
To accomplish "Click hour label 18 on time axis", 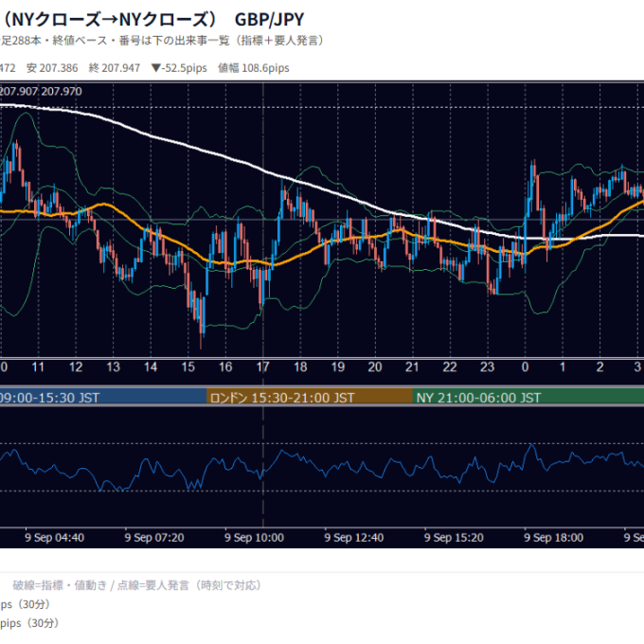I will click(x=300, y=367).
